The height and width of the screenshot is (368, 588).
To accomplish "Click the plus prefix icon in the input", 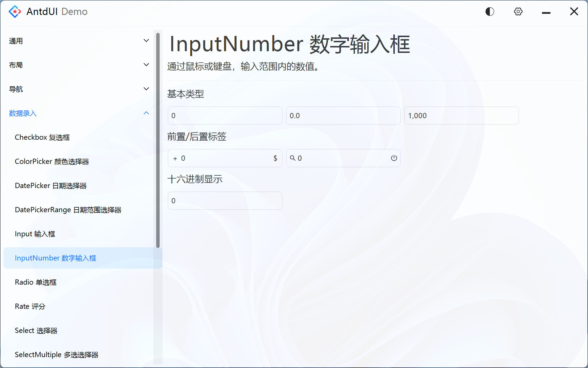I will [x=175, y=158].
